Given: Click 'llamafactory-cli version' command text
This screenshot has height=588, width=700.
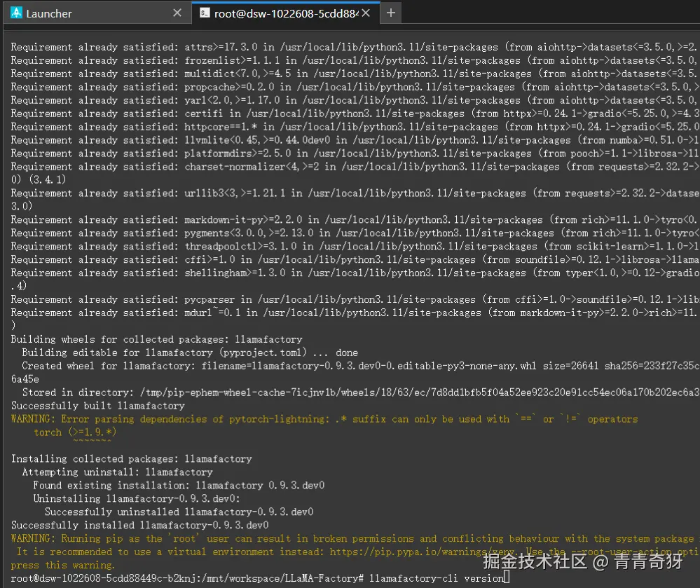Looking at the screenshot, I should click(437, 579).
